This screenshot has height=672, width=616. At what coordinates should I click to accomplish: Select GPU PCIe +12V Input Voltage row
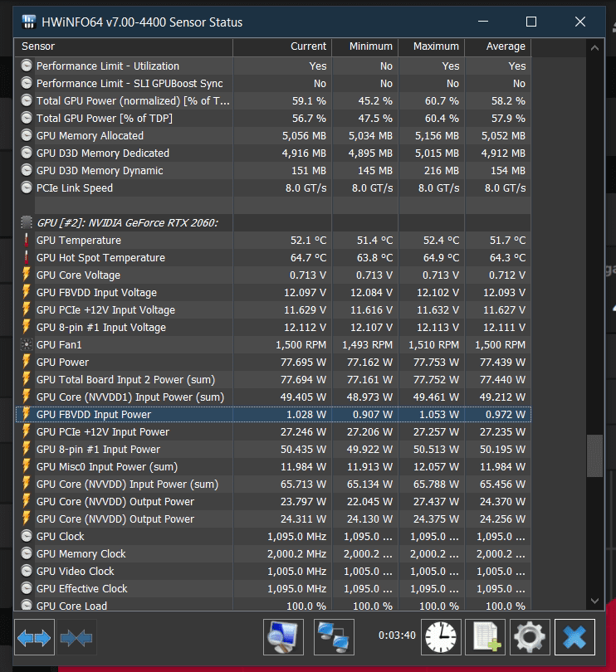pyautogui.click(x=273, y=309)
